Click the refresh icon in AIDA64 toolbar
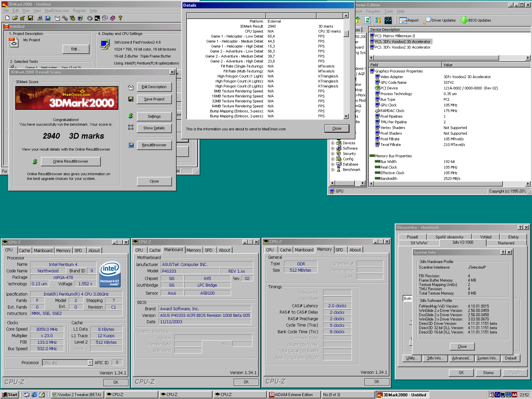 (x=367, y=20)
